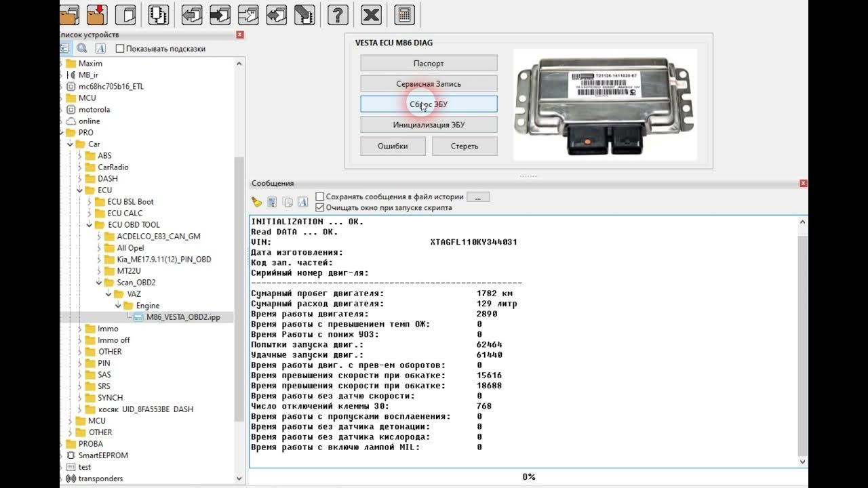Expand the ECU BSL Boot folder

(x=89, y=202)
